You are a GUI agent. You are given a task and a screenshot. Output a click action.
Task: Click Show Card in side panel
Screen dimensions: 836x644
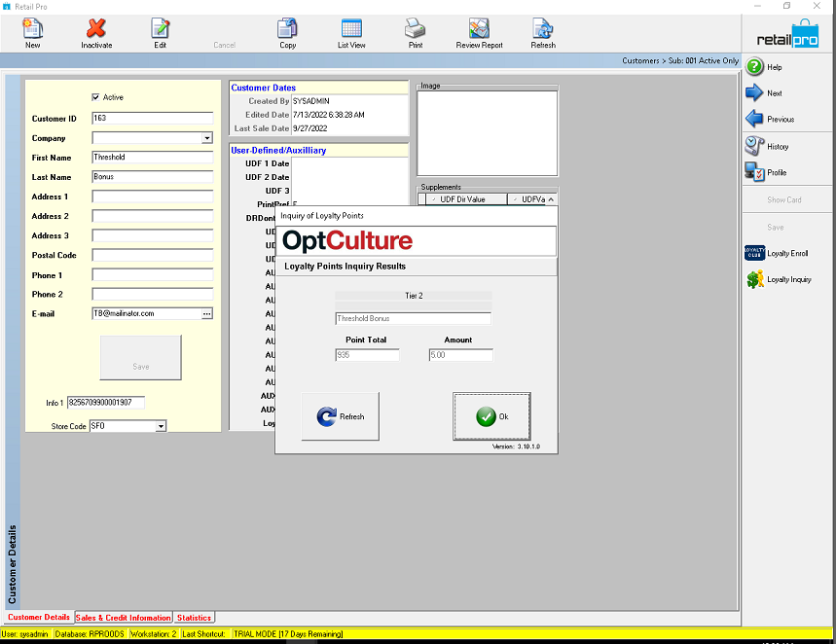(x=783, y=200)
